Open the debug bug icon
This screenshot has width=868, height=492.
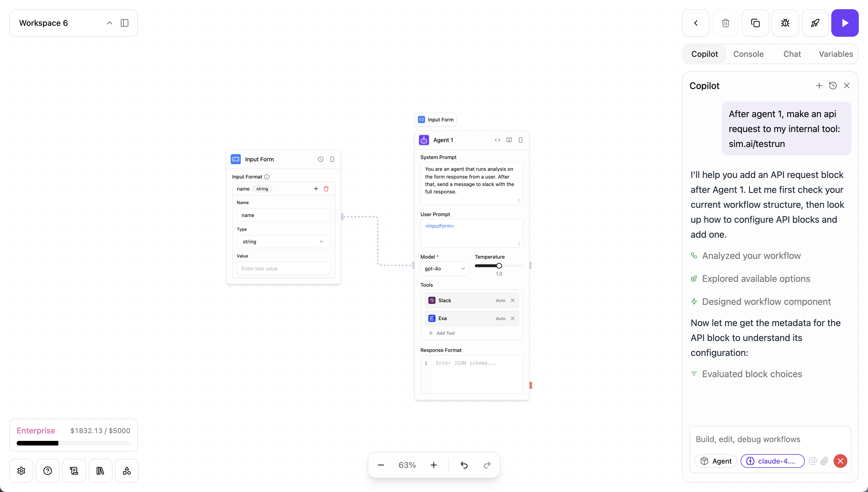785,23
